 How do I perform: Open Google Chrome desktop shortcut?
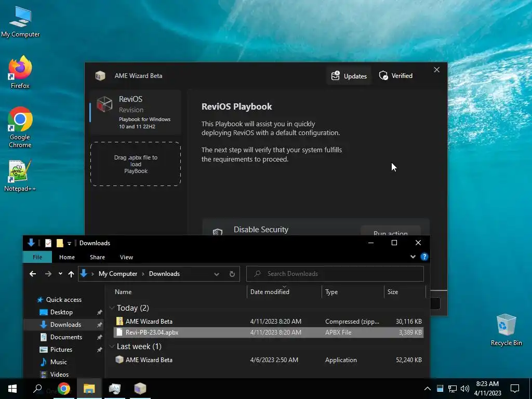(x=20, y=127)
